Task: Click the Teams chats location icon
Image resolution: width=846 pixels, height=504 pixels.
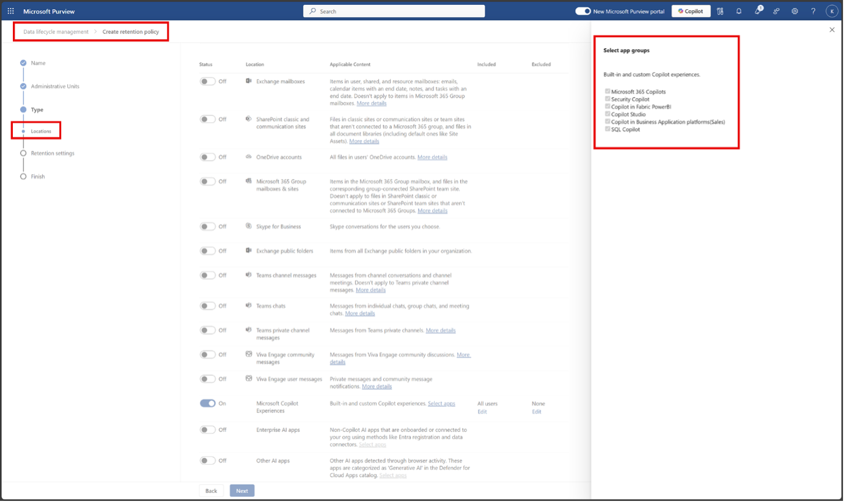Action: (x=249, y=305)
